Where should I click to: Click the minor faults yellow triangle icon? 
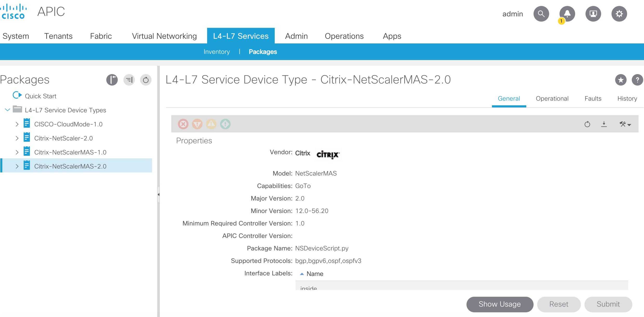(x=211, y=124)
